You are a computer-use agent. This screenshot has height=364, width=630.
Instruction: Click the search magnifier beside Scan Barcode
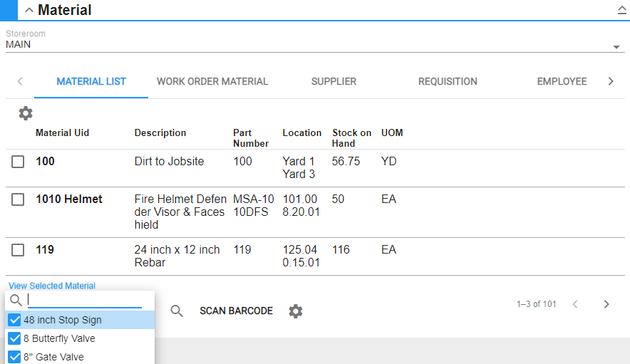[177, 311]
